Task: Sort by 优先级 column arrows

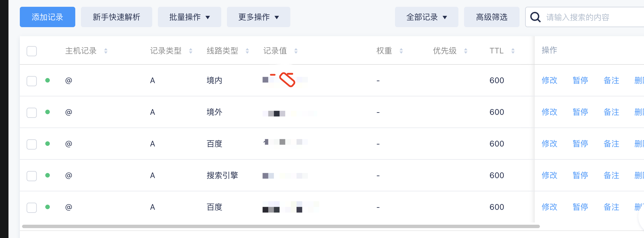Action: [466, 51]
